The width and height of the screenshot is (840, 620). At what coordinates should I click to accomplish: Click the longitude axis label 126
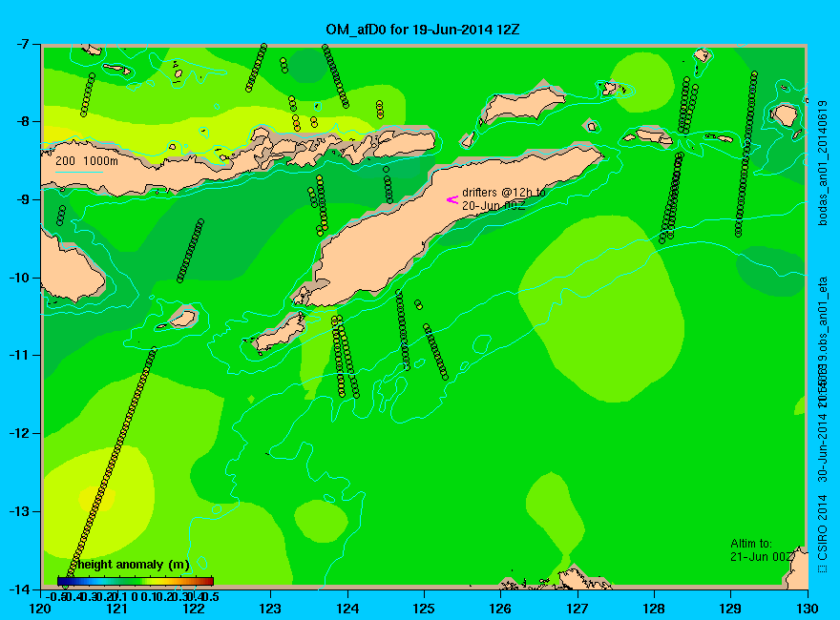point(500,609)
